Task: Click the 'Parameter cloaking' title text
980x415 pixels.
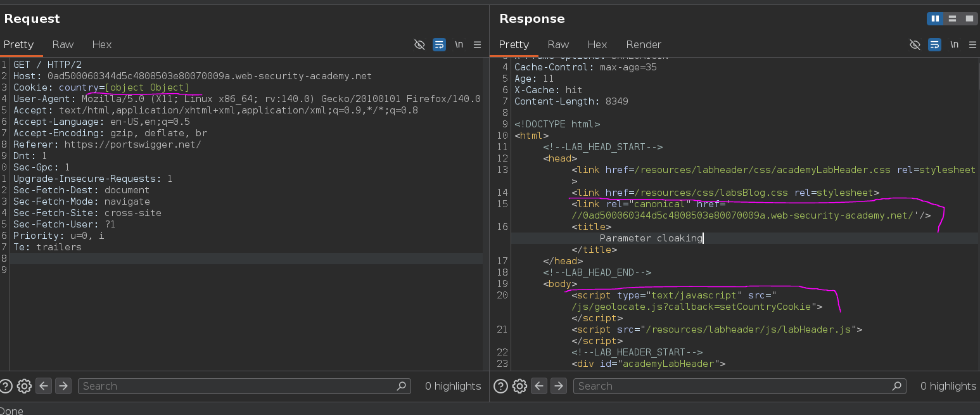Action: [x=651, y=238]
